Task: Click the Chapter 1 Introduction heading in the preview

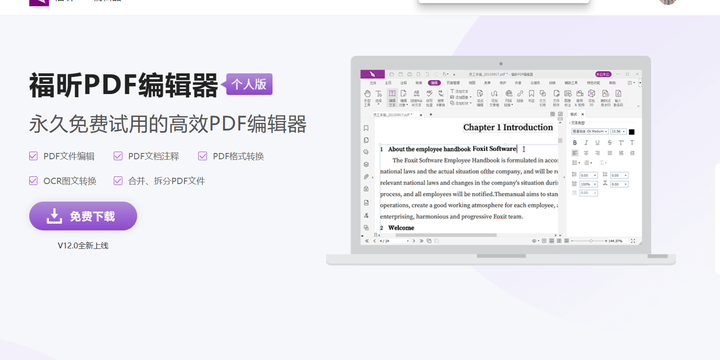Action: click(508, 127)
